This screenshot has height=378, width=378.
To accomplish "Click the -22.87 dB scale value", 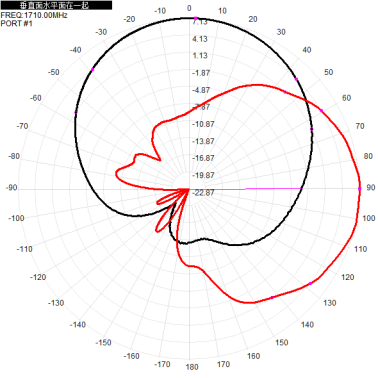I will coord(203,193).
